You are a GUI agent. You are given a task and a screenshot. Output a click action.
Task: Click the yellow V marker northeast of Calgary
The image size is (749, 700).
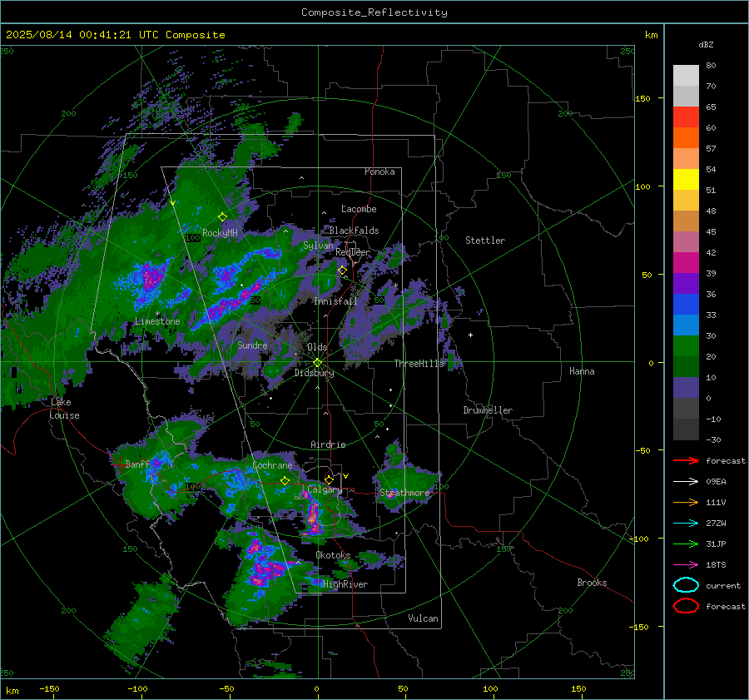pyautogui.click(x=346, y=476)
